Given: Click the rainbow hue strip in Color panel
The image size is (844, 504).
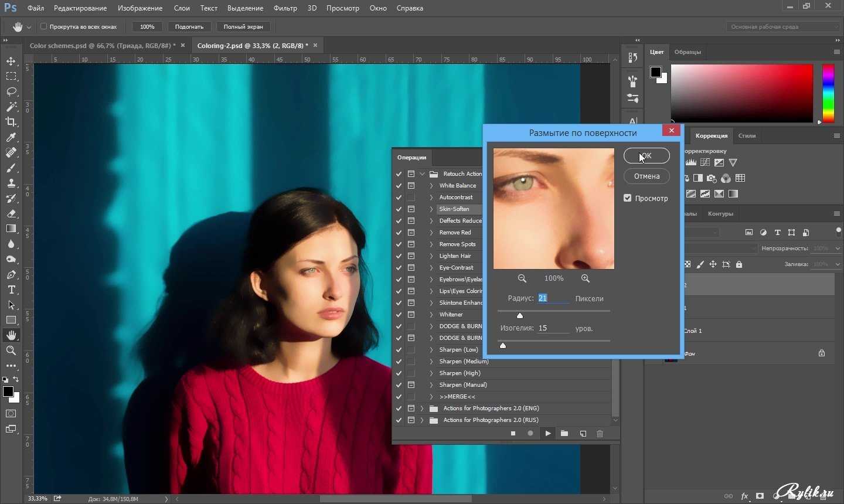Looking at the screenshot, I should pyautogui.click(x=828, y=93).
